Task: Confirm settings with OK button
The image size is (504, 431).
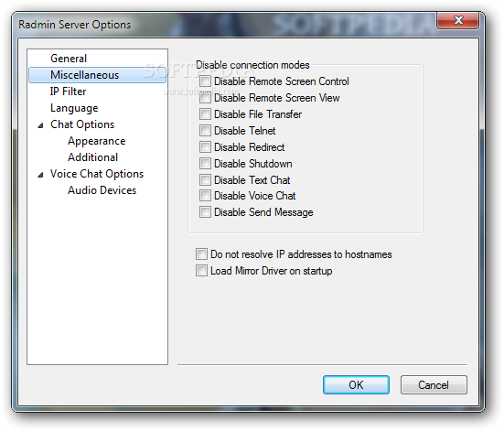Action: (356, 384)
